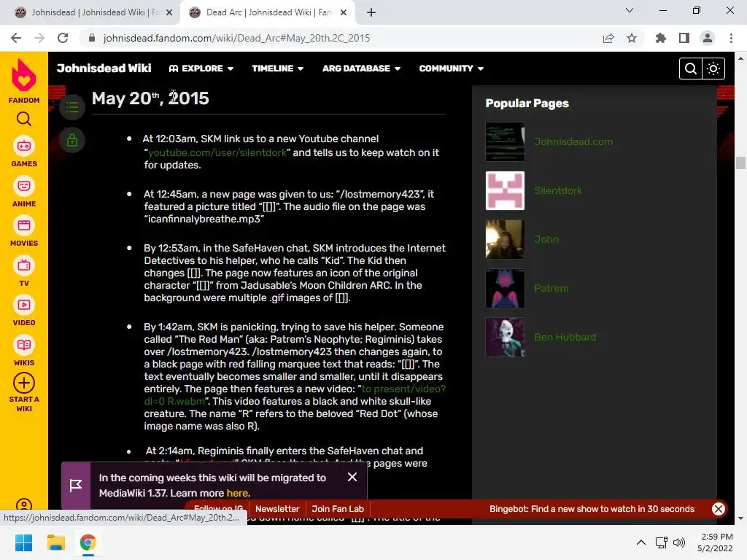
Task: Open the user profile icon in sidebar
Action: pyautogui.click(x=24, y=504)
